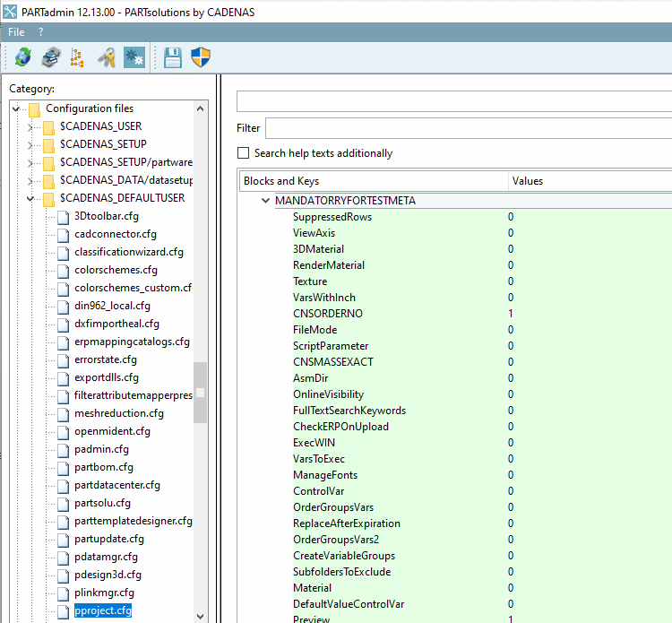
Task: Select colorschemes.cfg file
Action: [x=116, y=270]
